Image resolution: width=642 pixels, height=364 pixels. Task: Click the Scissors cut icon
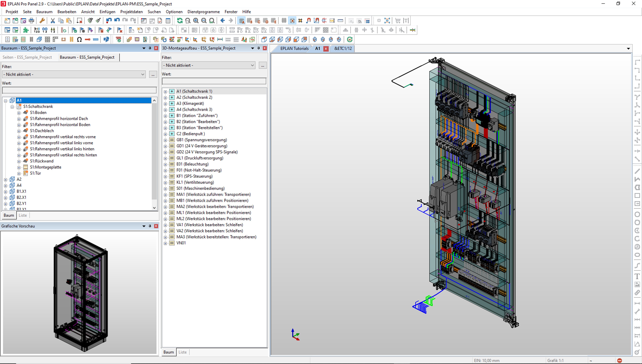pos(52,20)
